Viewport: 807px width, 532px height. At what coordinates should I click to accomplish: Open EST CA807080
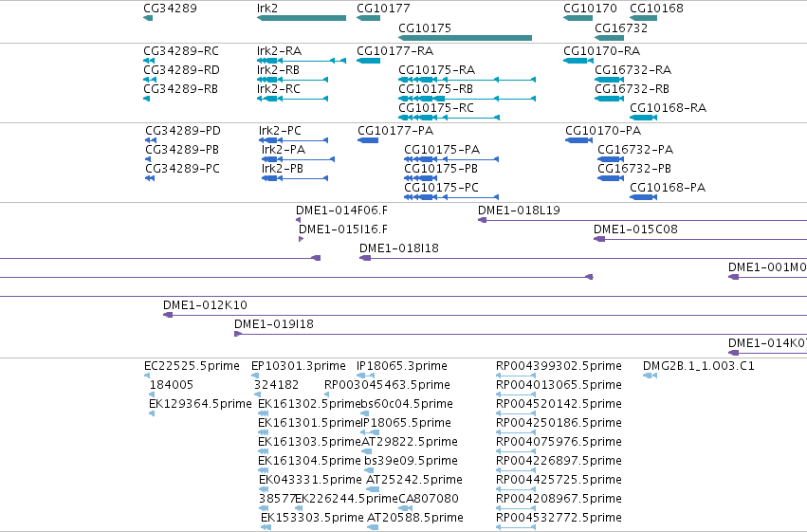(429, 499)
